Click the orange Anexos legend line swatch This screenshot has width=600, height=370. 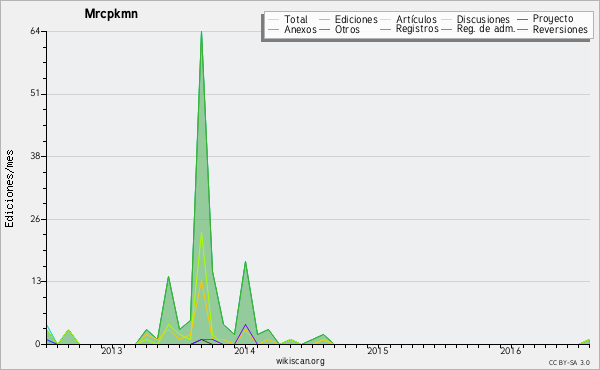pyautogui.click(x=273, y=29)
